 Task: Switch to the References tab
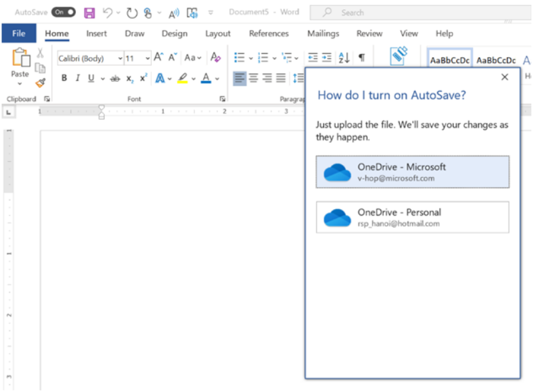[x=268, y=33]
